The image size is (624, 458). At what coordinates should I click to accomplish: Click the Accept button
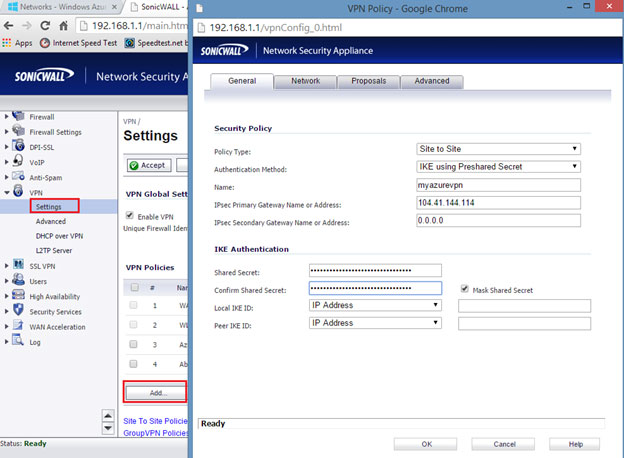pos(149,165)
